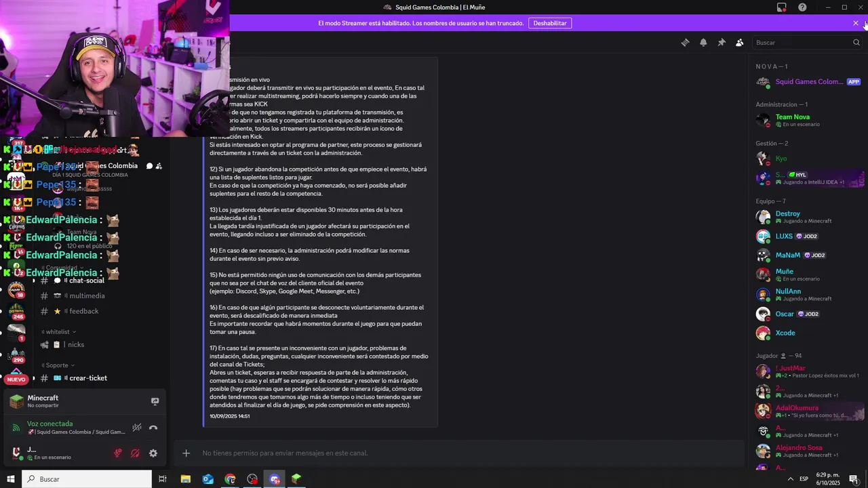Open the taskbar clock and date
This screenshot has height=488, width=868.
click(x=828, y=479)
